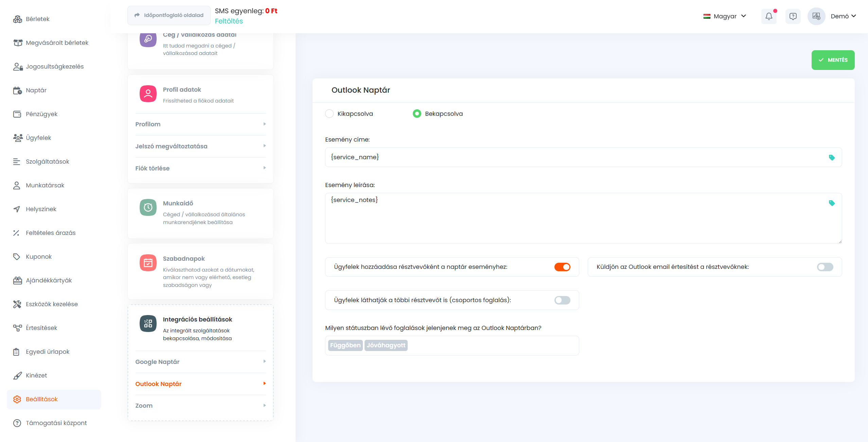Toggle visibility of other attendees for group booking

point(562,300)
